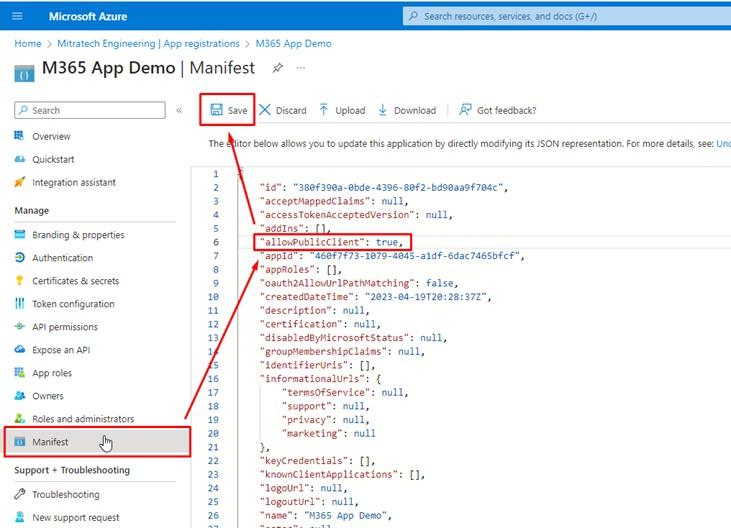Click the Branding & properties icon
731x528 pixels.
pos(20,234)
